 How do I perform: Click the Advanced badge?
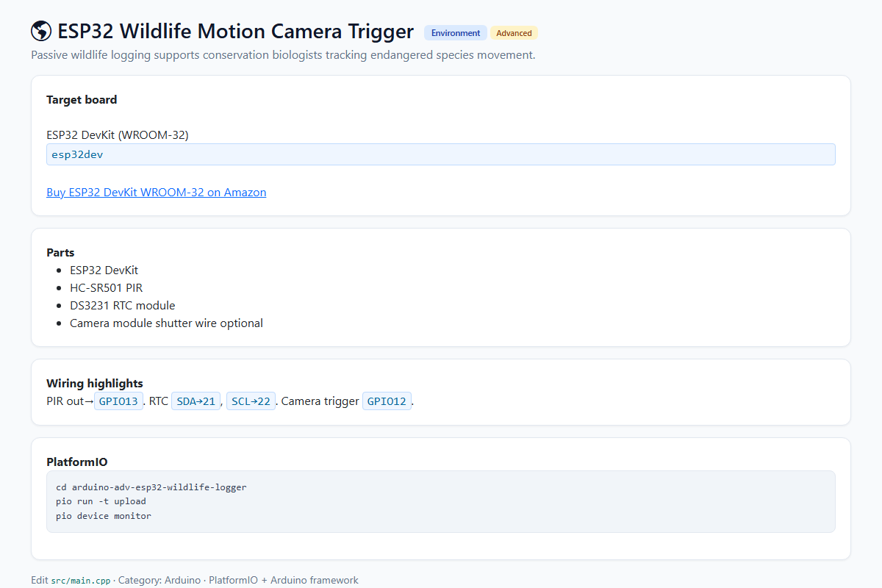click(x=514, y=33)
